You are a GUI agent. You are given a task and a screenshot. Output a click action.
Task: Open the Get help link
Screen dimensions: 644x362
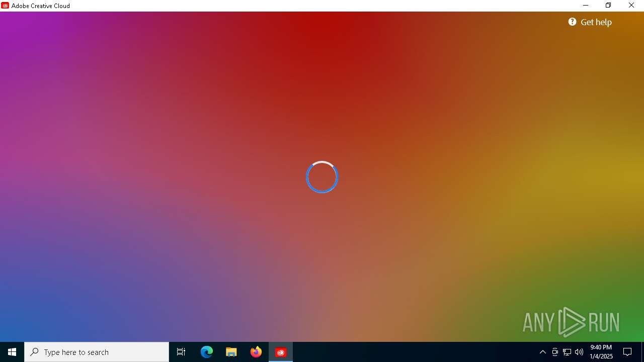pyautogui.click(x=590, y=22)
